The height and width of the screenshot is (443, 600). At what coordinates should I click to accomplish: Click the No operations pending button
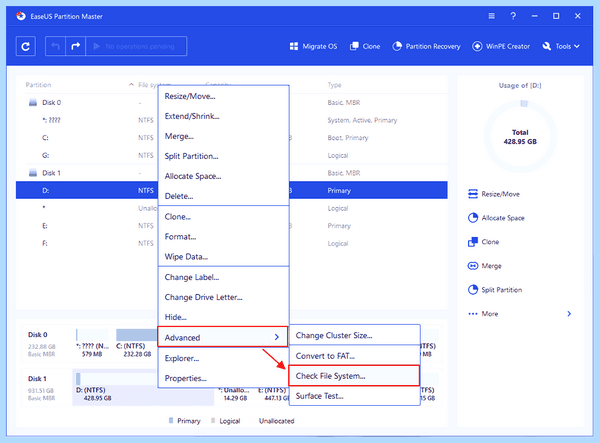pos(136,46)
